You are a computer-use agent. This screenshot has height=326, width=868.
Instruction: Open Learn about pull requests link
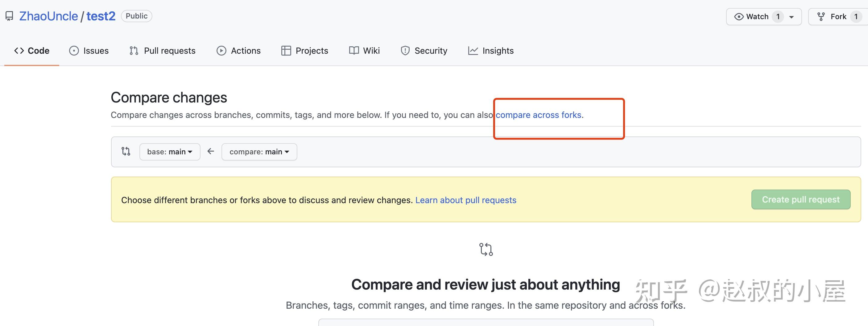click(465, 200)
